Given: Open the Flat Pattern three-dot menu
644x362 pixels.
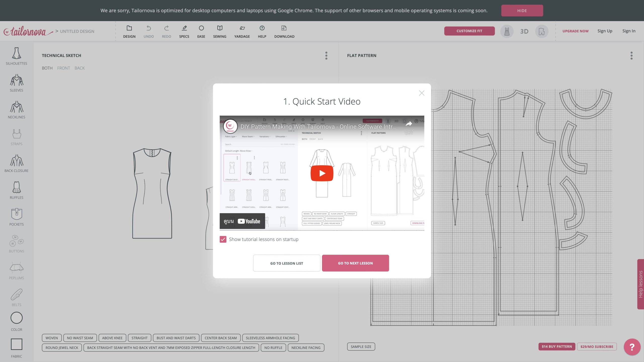Looking at the screenshot, I should (x=631, y=56).
